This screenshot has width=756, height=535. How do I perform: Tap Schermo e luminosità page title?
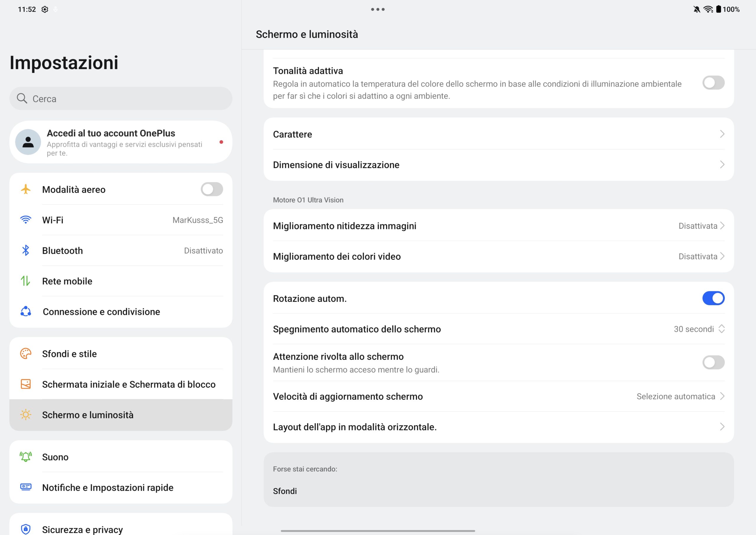pos(307,34)
